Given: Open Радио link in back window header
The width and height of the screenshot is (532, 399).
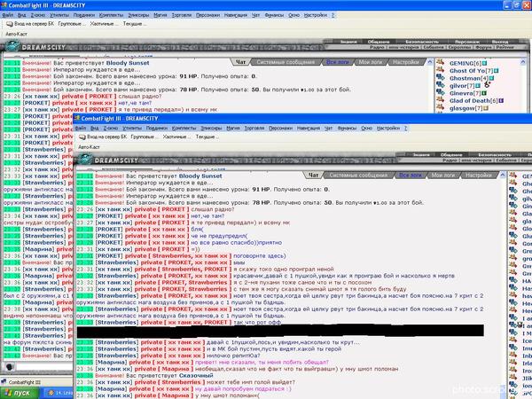Looking at the screenshot, I should (x=377, y=47).
